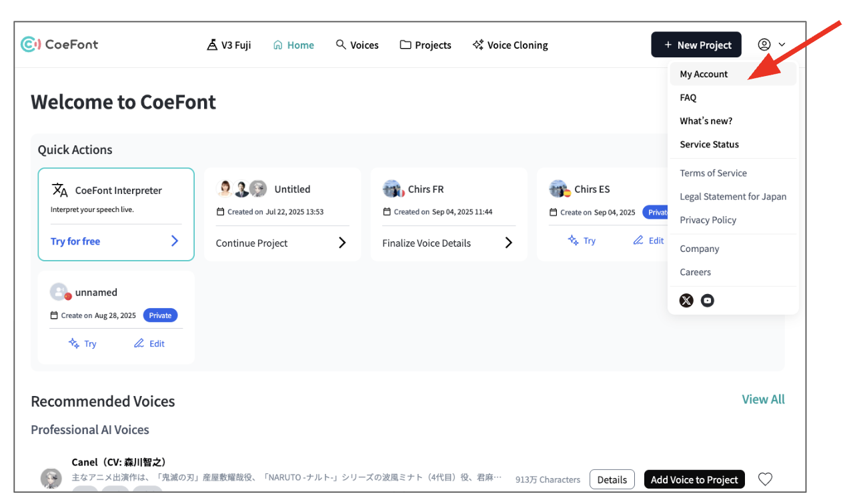Click the Canel (CV: 森川智之) voice name
Image resolution: width=851 pixels, height=504 pixels.
[119, 462]
